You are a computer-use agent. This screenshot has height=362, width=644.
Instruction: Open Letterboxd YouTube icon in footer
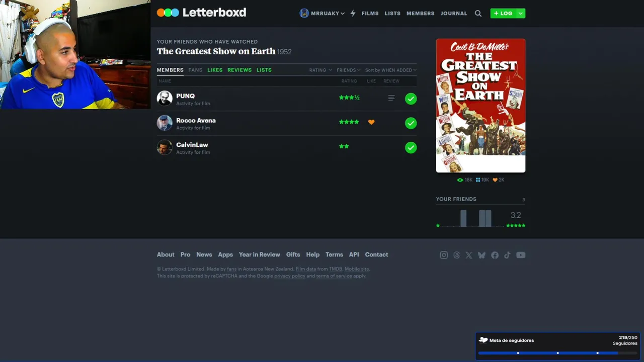click(521, 255)
